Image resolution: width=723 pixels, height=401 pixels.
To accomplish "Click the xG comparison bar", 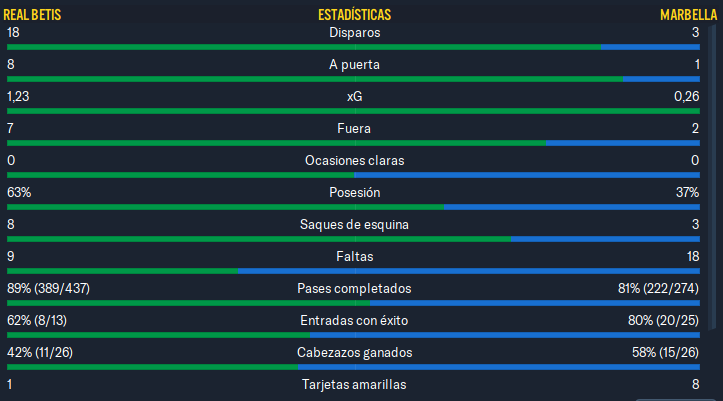I will 353,111.
